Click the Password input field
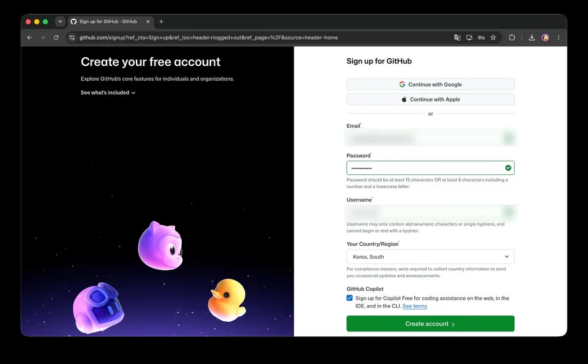The height and width of the screenshot is (364, 588). coord(430,168)
